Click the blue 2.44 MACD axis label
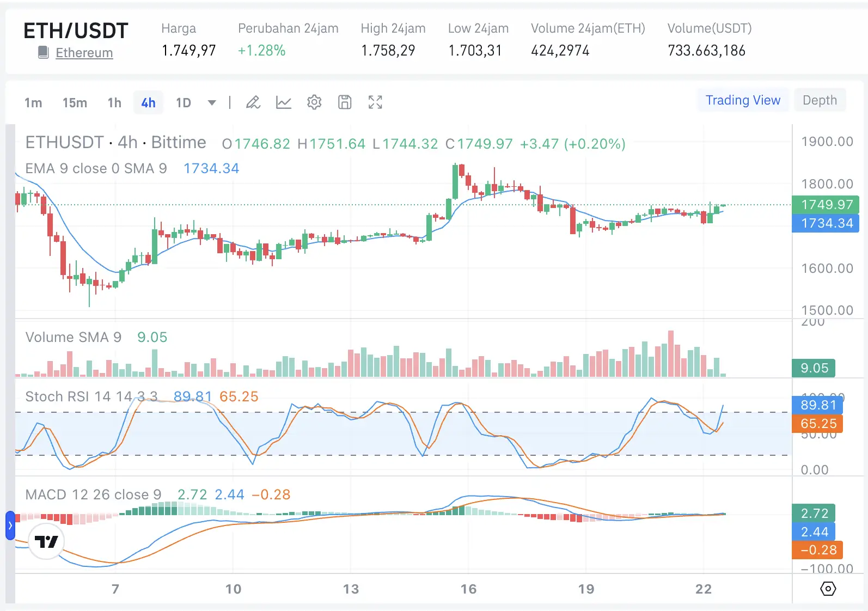868x611 pixels. click(x=814, y=531)
